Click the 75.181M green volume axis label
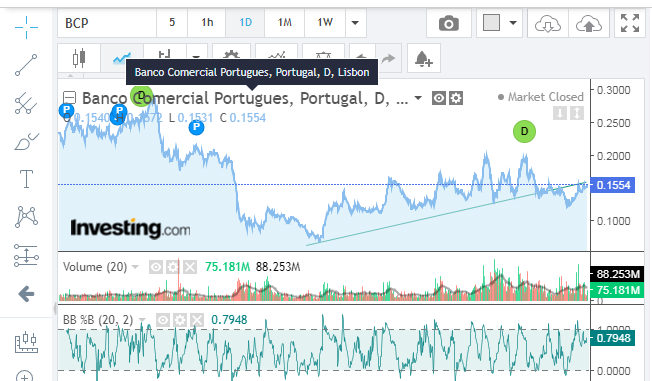 pyautogui.click(x=617, y=290)
